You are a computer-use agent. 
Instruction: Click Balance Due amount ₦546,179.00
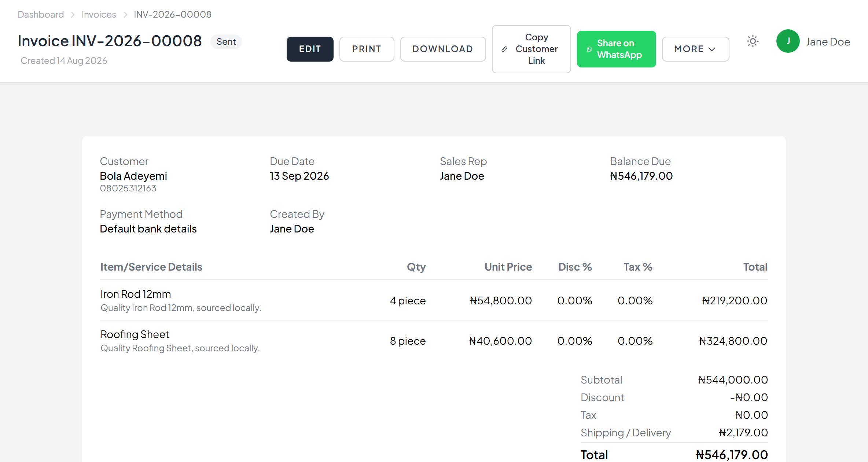[641, 176]
